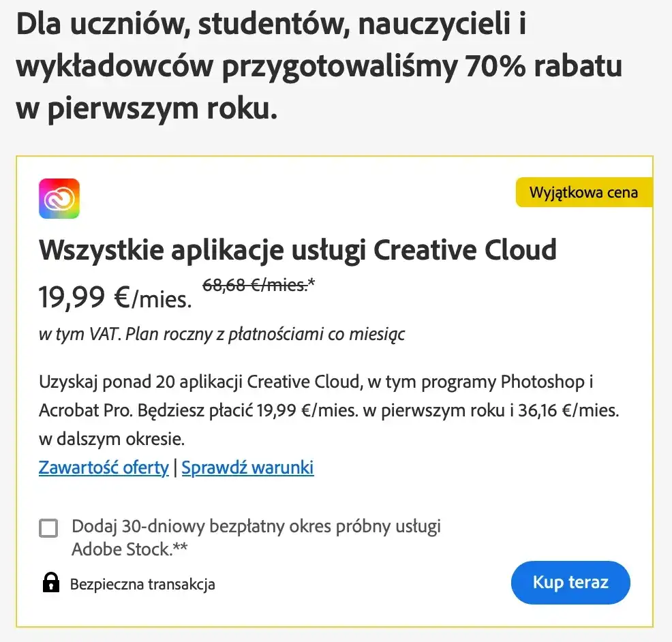Click the yellow Wyjątkowa cena badge
The image size is (672, 642).
click(584, 192)
